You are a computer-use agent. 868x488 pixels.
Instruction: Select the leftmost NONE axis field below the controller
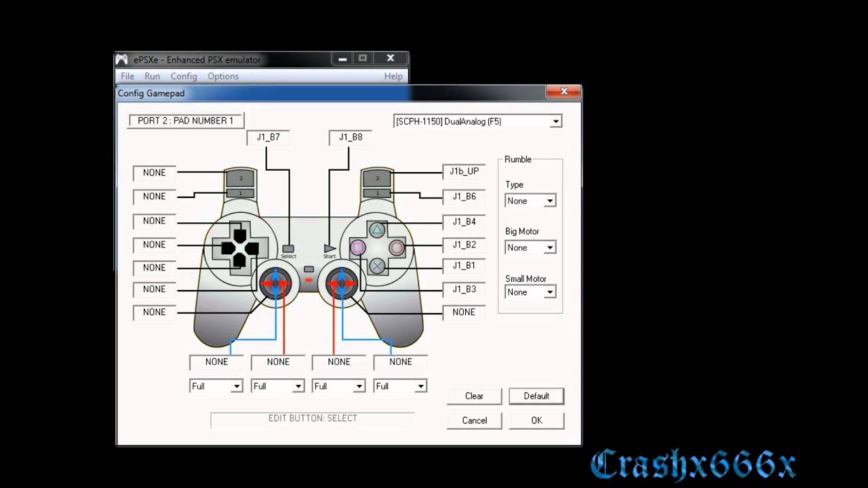tap(216, 362)
